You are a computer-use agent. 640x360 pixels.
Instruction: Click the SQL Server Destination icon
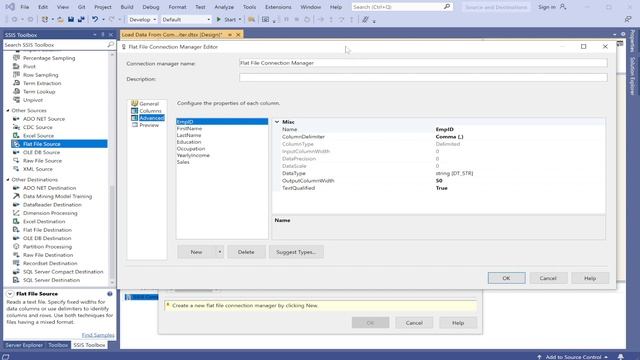click(x=16, y=280)
